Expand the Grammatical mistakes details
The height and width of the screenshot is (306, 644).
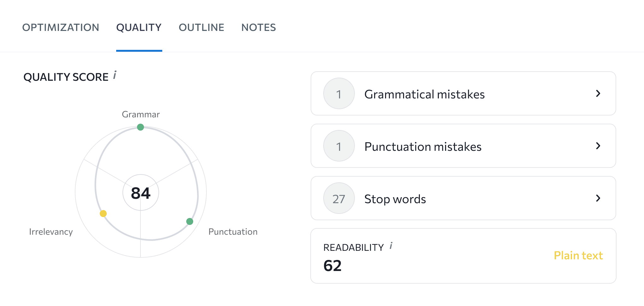click(x=598, y=94)
